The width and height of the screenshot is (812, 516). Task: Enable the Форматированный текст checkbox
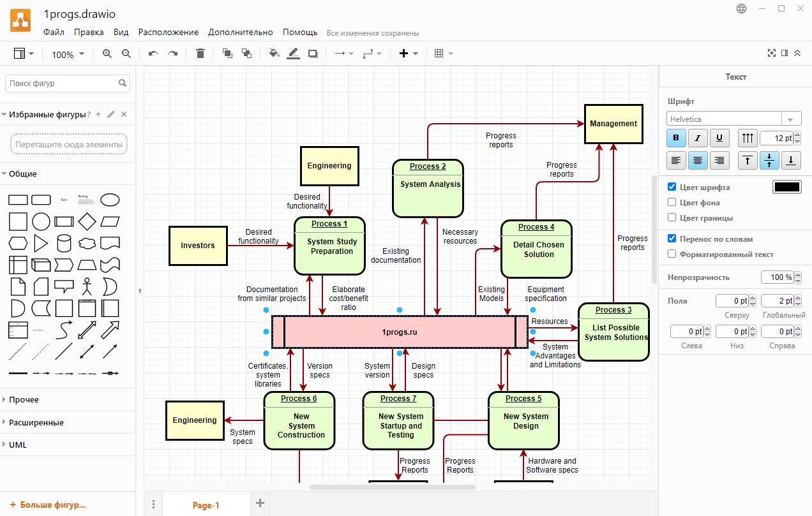(672, 254)
